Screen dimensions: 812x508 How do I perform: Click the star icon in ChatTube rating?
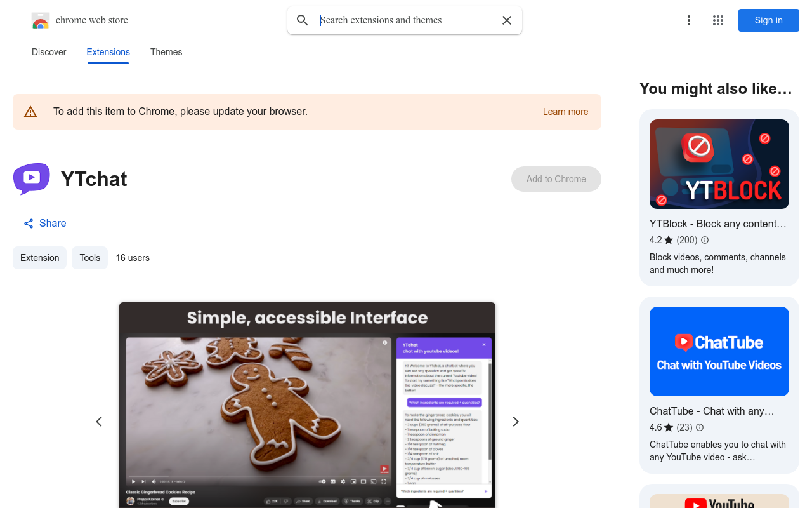pos(669,427)
